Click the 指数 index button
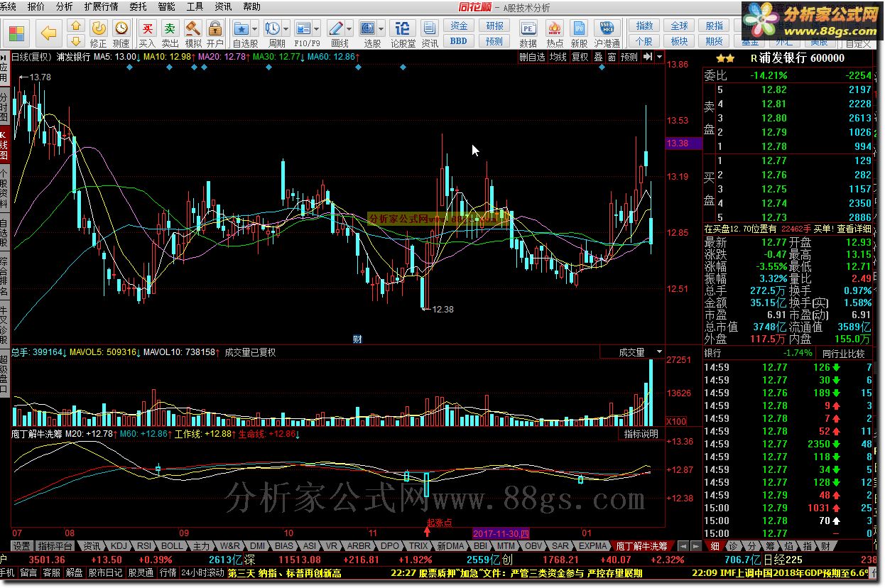The height and width of the screenshot is (588, 885). pyautogui.click(x=644, y=26)
